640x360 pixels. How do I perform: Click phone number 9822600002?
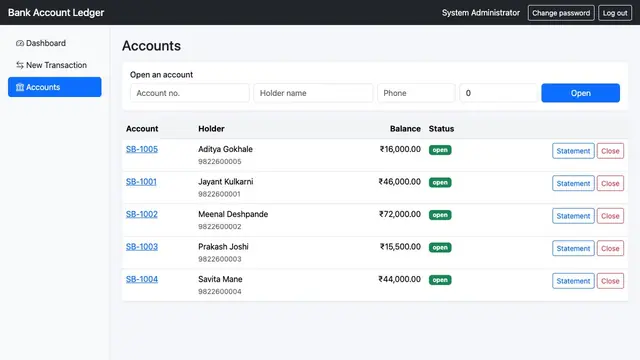coord(220,227)
